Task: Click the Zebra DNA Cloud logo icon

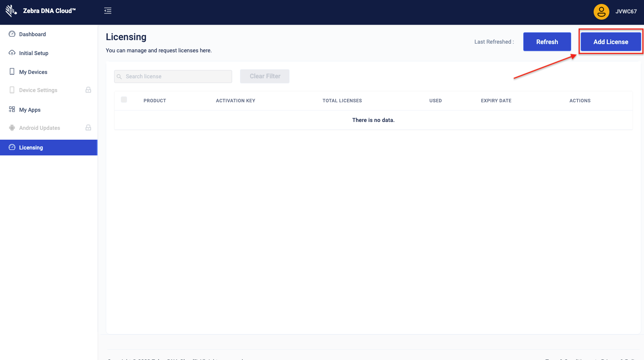Action: 11,11
